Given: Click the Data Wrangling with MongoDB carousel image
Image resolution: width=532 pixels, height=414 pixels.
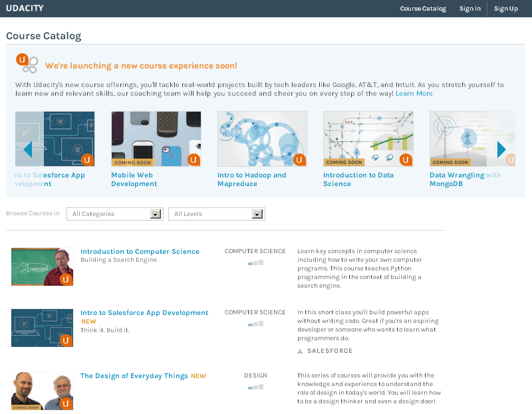Looking at the screenshot, I should 472,139.
